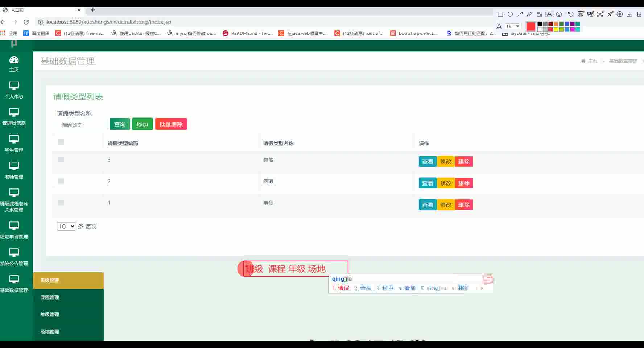Tick the select-all checkbox in table header
The image size is (644, 348).
tap(61, 142)
